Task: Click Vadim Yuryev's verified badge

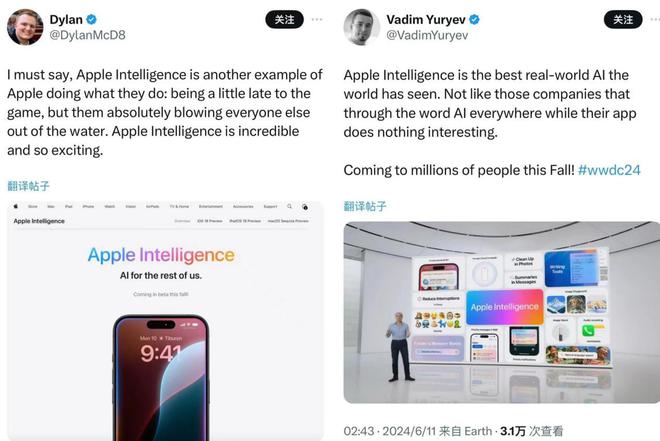Action: [x=474, y=19]
